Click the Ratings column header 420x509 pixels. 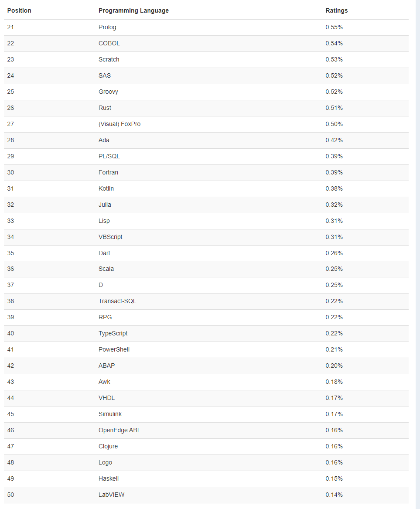coord(337,10)
